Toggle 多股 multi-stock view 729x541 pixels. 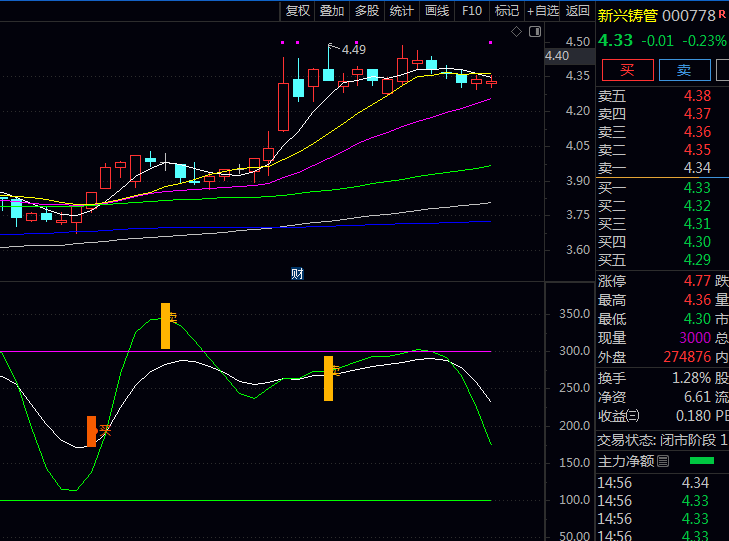(x=367, y=11)
